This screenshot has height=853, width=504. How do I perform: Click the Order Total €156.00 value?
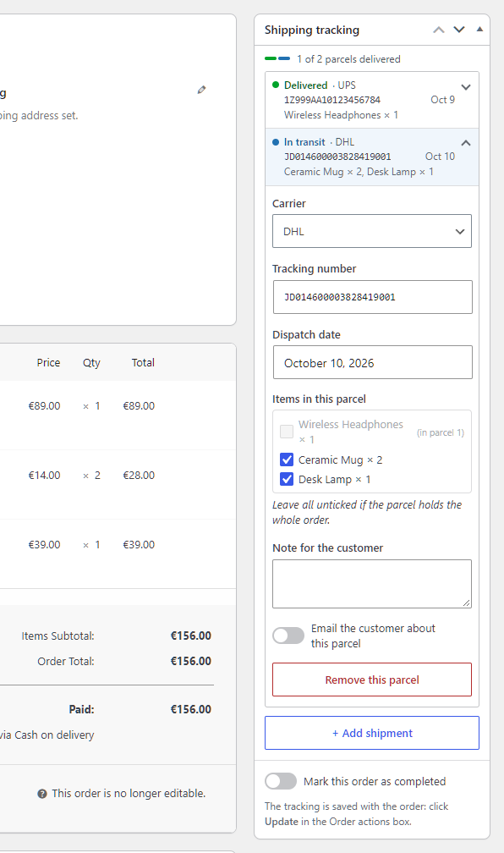click(191, 662)
